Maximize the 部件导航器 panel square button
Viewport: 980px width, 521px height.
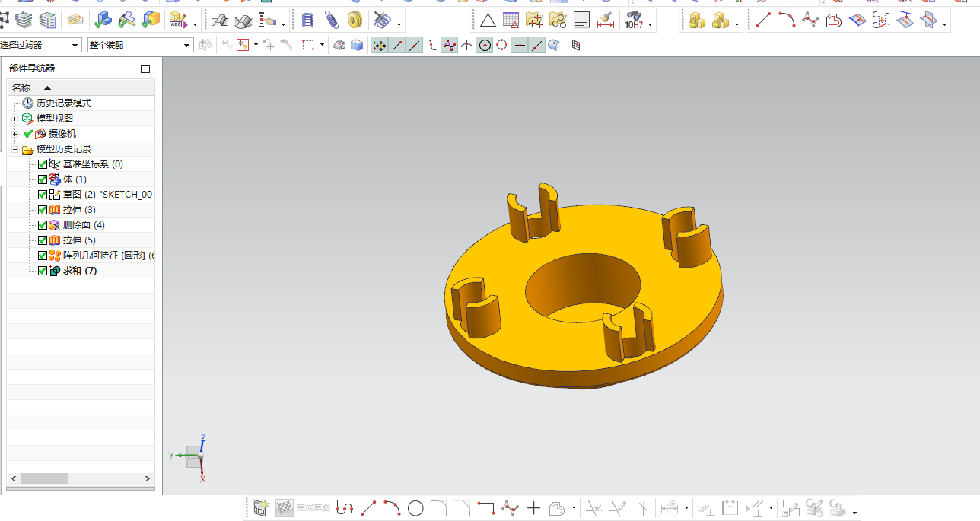point(145,68)
